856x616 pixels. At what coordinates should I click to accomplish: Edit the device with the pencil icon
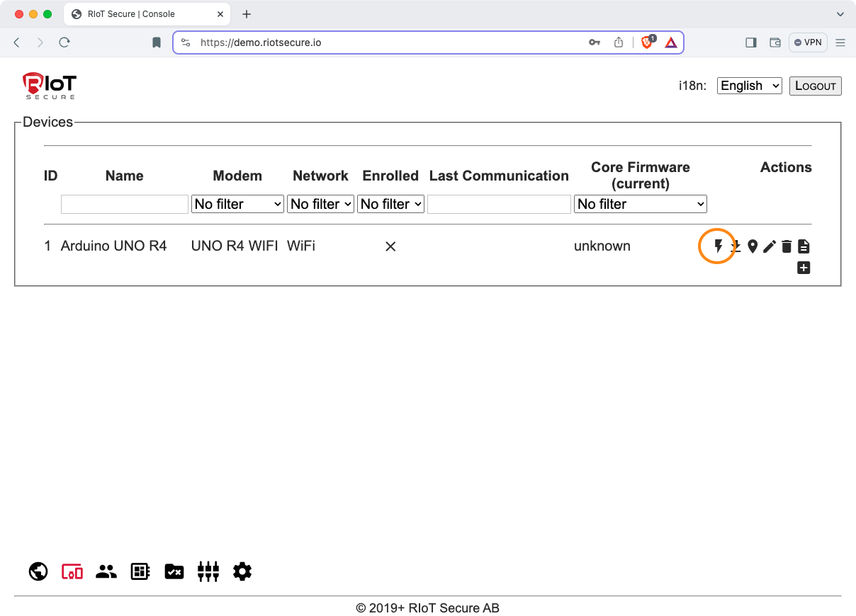(x=770, y=246)
